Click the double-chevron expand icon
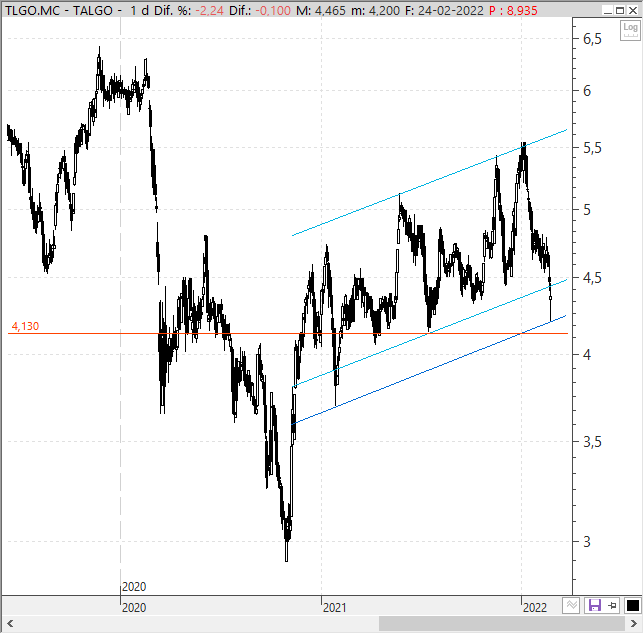 pos(571,605)
